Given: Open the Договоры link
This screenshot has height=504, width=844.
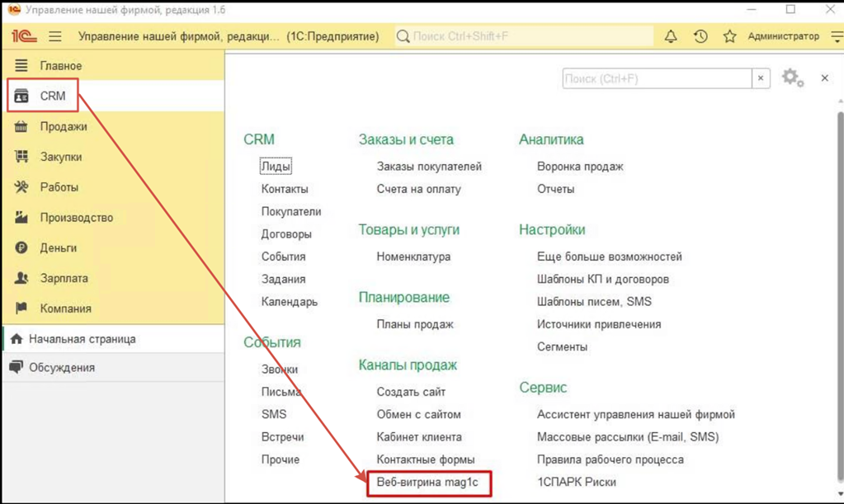Looking at the screenshot, I should pos(286,234).
